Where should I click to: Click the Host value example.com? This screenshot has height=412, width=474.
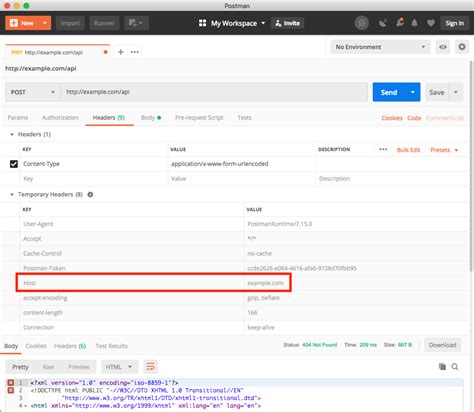(x=265, y=283)
